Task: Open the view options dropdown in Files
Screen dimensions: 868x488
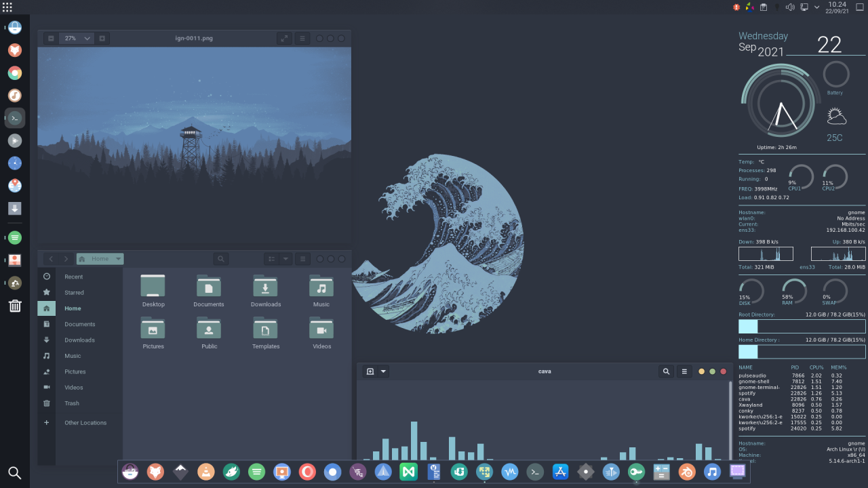Action: pos(285,259)
